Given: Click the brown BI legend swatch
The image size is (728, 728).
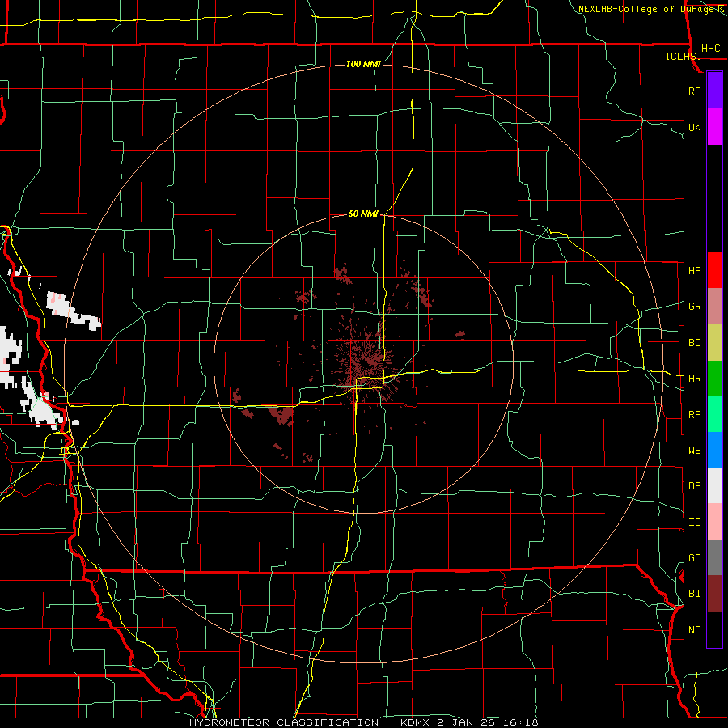Looking at the screenshot, I should tap(714, 594).
